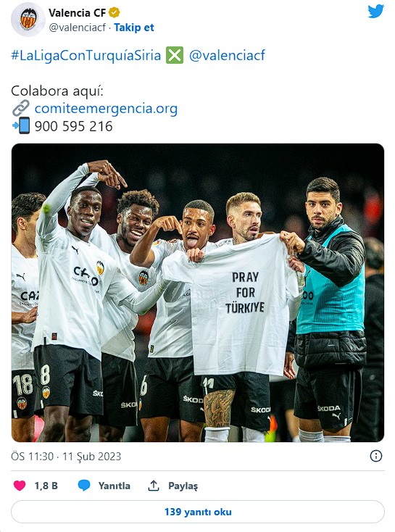The image size is (395, 532).
Task: Click the @valenciacf handle under name
Action: [x=78, y=28]
